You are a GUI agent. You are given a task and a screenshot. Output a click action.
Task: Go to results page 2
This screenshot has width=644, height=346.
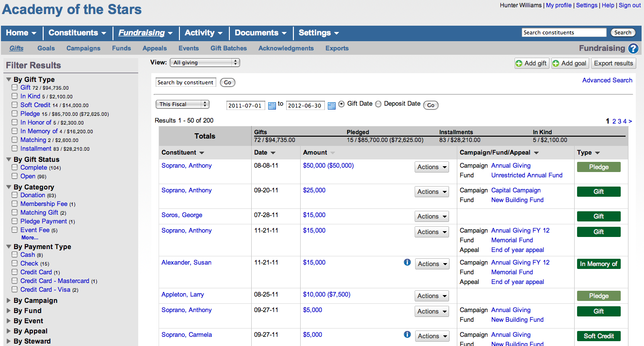pos(614,121)
